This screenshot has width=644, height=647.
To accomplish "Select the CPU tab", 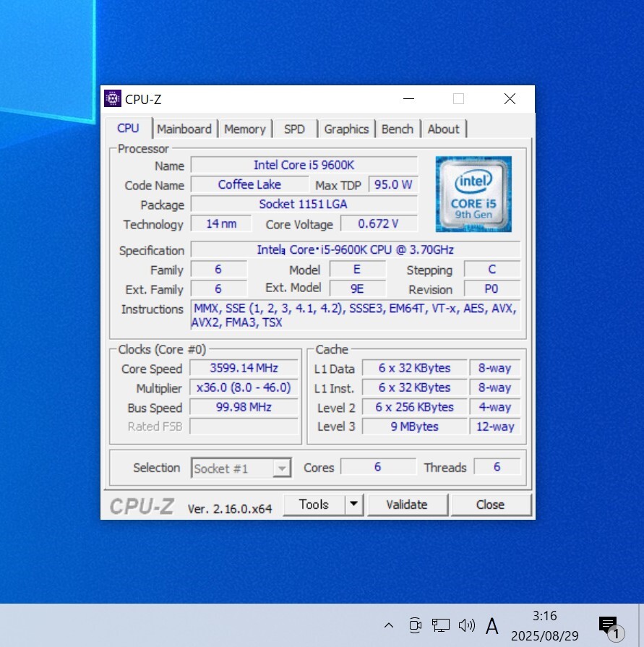I will (128, 129).
